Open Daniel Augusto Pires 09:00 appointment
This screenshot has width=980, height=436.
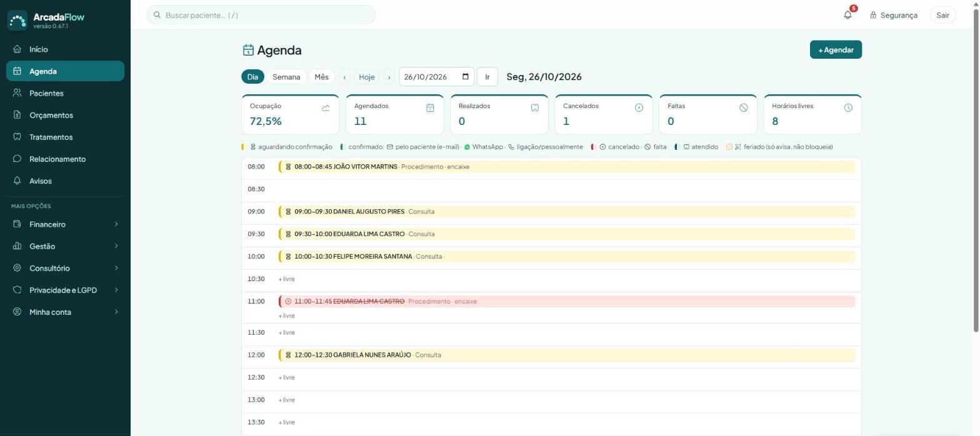567,211
